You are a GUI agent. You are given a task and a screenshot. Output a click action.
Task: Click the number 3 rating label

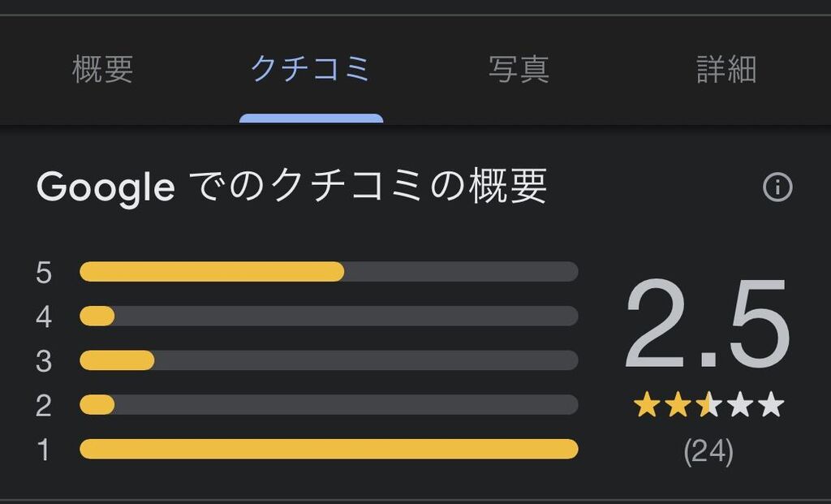(44, 361)
